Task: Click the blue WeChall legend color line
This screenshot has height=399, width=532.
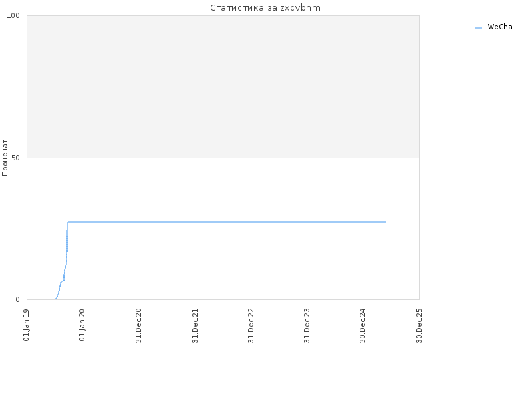Action: 478,28
